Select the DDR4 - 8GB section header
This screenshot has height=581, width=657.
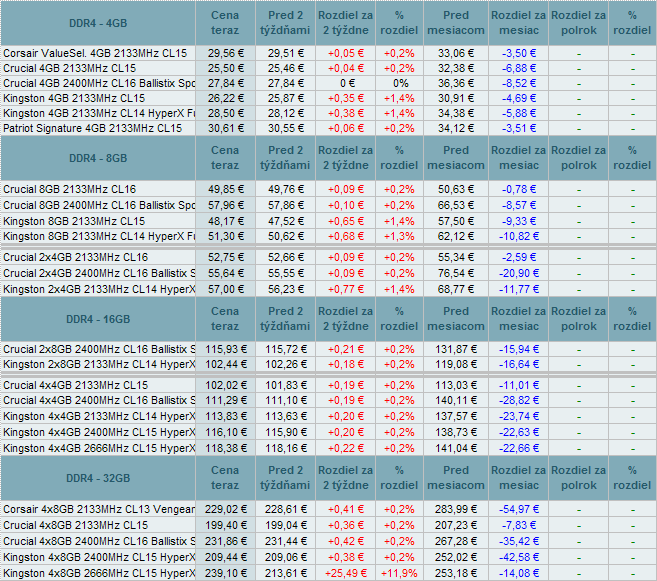(98, 158)
